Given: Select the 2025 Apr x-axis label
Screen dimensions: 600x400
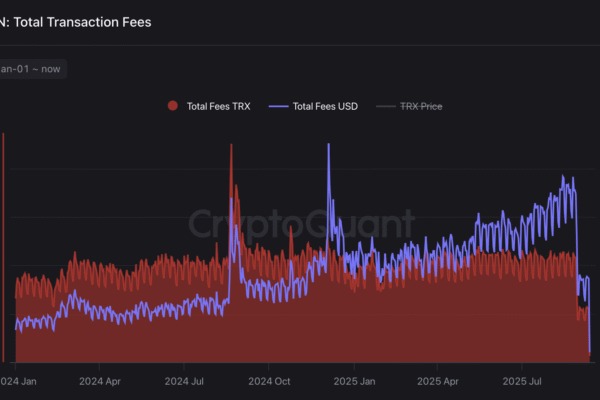Looking at the screenshot, I should click(x=437, y=381).
